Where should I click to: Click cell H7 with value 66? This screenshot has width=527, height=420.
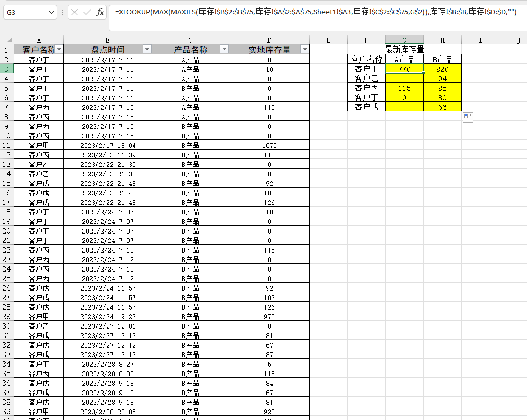pyautogui.click(x=442, y=107)
